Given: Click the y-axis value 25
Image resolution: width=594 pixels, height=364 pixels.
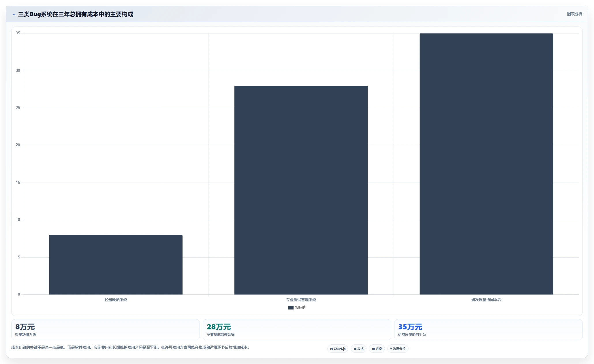Looking at the screenshot, I should (18, 108).
